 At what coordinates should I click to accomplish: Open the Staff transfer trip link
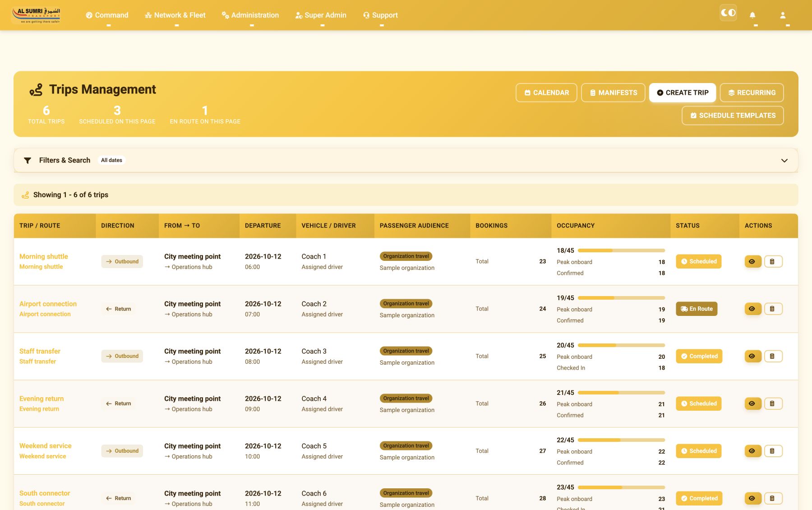pyautogui.click(x=40, y=351)
